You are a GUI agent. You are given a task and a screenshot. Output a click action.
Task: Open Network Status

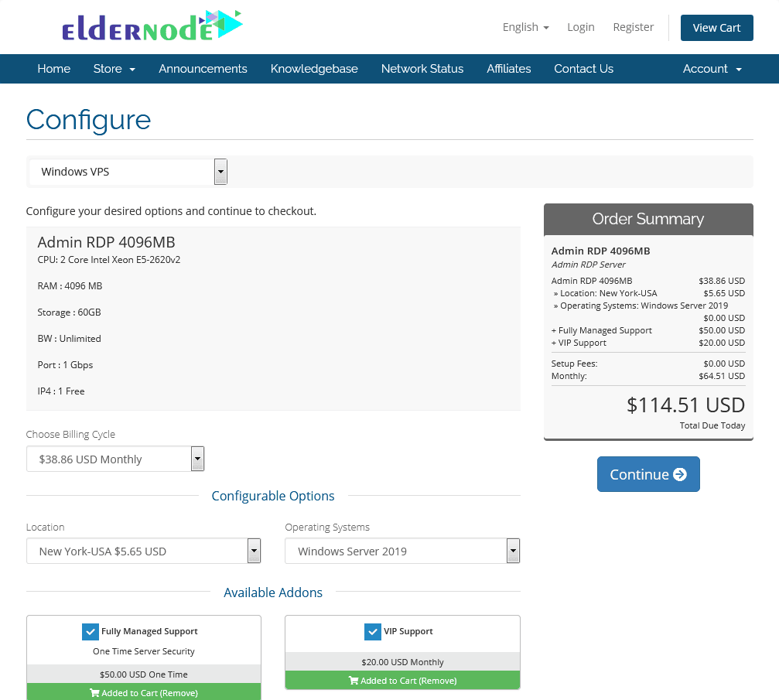point(422,68)
